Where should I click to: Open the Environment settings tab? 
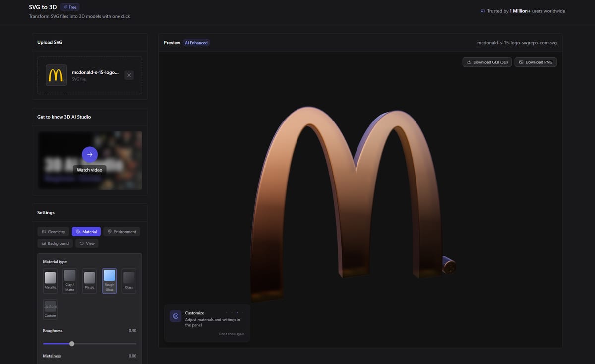tap(122, 232)
